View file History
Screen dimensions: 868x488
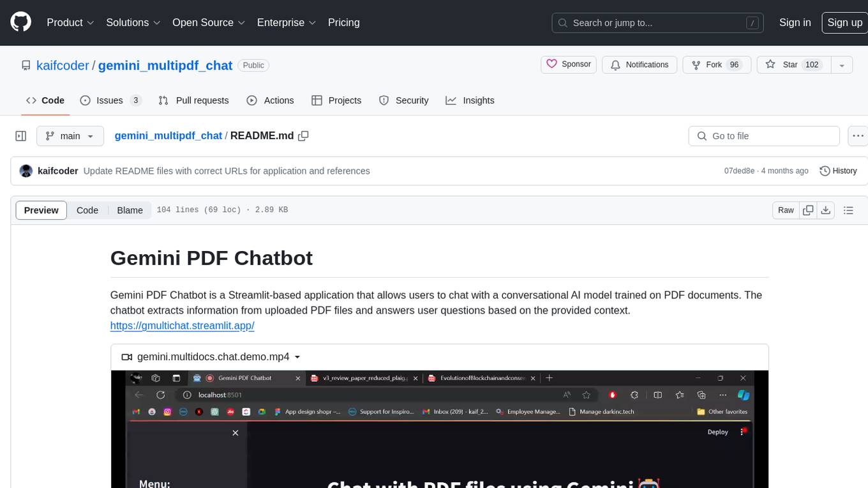click(838, 171)
